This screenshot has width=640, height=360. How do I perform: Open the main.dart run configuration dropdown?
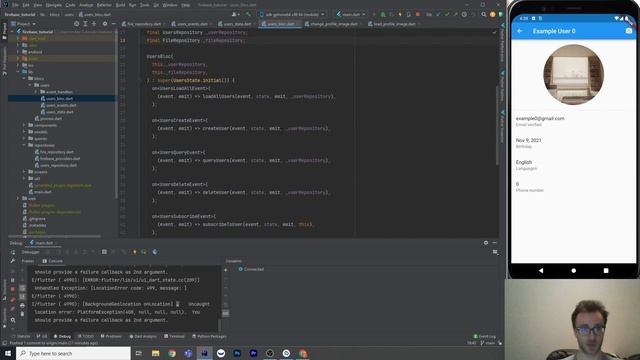tap(351, 14)
